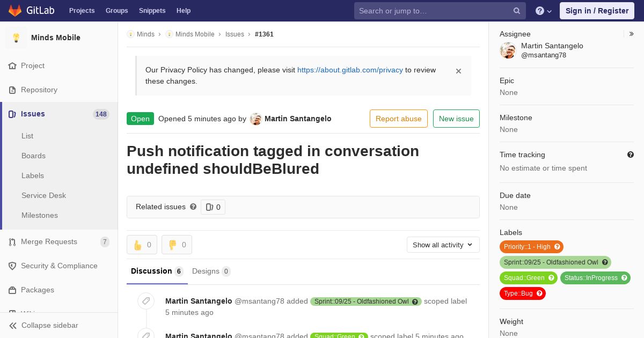Open the Show all activity dropdown

click(443, 245)
